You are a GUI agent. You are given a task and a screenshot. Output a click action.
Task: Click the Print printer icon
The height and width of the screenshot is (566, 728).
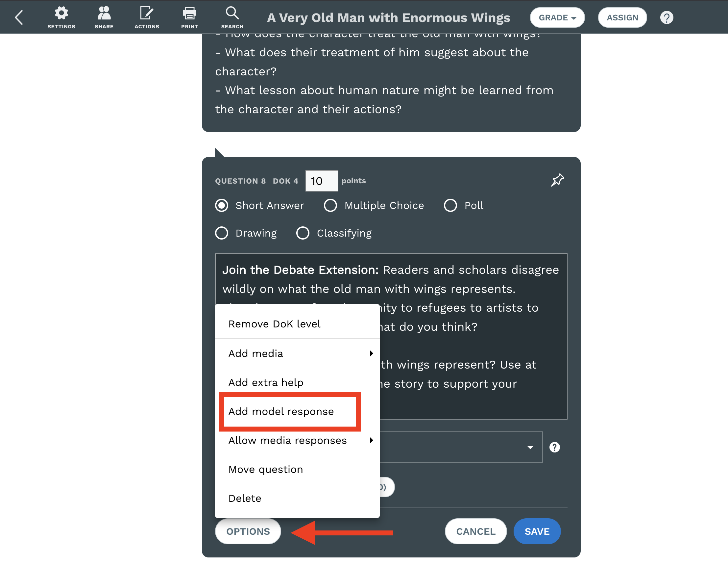point(189,17)
